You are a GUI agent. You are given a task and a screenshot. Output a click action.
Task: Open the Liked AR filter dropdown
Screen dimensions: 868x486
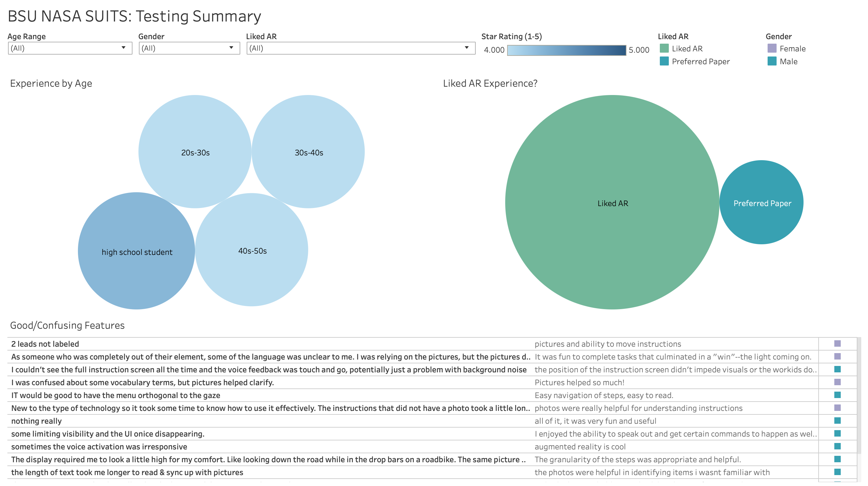pyautogui.click(x=361, y=48)
